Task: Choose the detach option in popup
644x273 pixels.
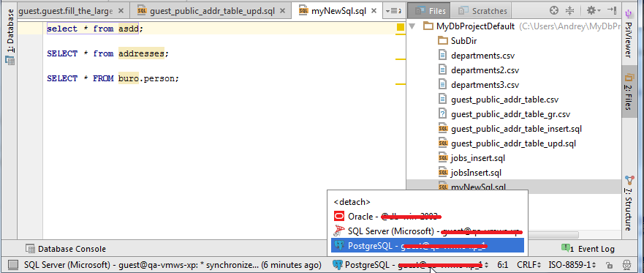Action: (352, 202)
